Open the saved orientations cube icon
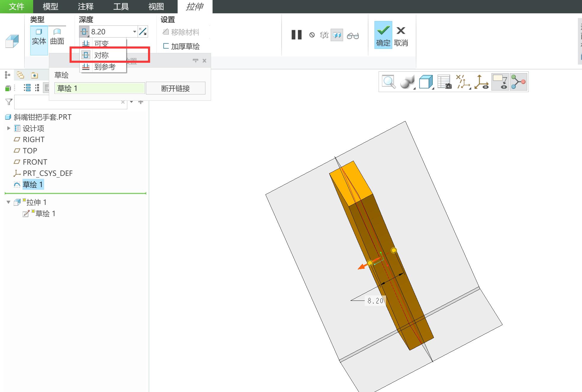The width and height of the screenshot is (582, 392). pos(426,82)
